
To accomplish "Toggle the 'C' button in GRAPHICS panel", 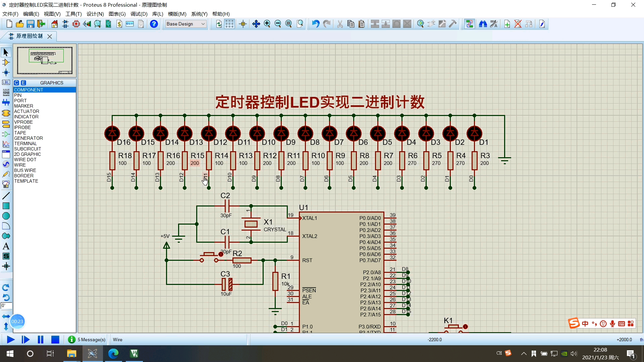I will [16, 83].
